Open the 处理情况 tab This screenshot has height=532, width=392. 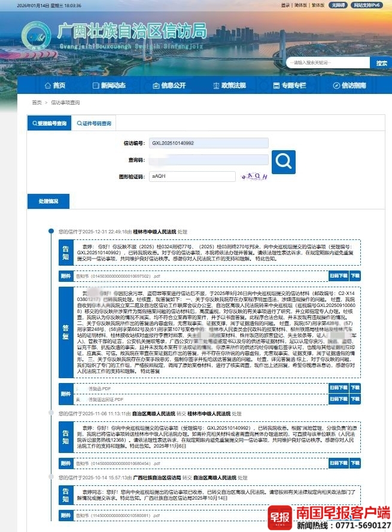point(48,201)
